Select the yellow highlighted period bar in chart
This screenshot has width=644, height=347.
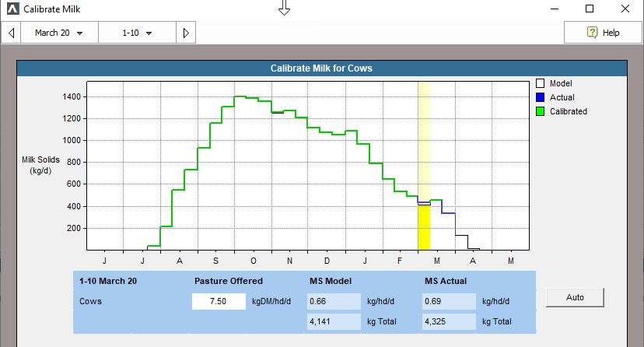(x=424, y=227)
